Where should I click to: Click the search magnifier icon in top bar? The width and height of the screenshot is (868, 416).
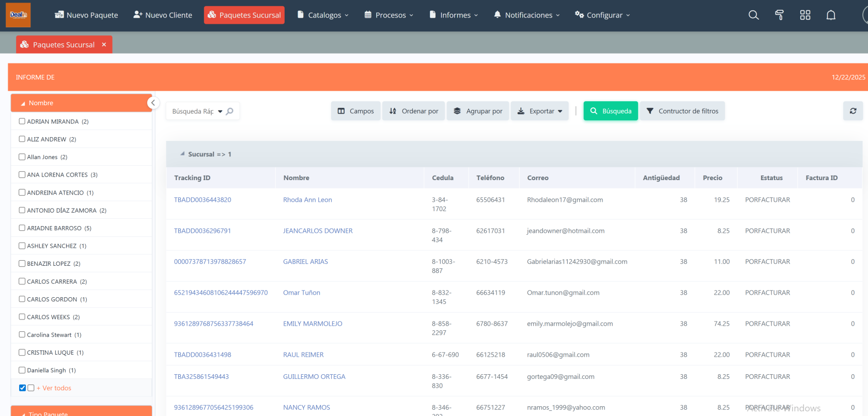753,15
